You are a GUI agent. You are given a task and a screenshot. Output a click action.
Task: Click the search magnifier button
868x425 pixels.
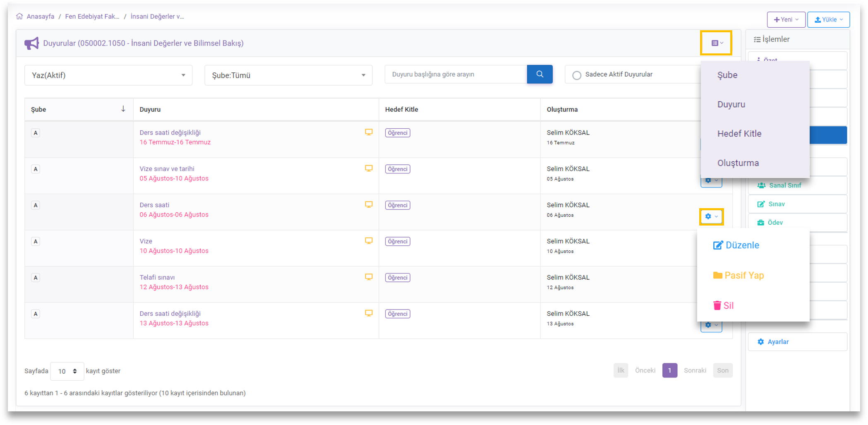(x=540, y=74)
